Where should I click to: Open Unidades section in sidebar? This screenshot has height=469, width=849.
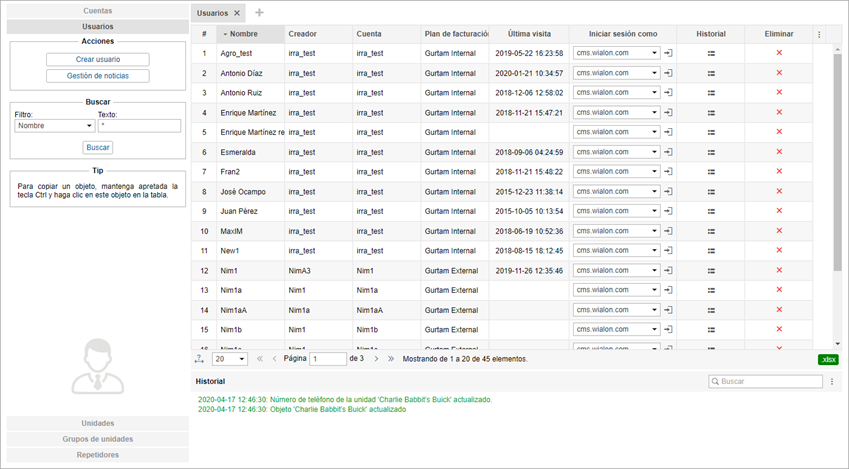point(97,423)
